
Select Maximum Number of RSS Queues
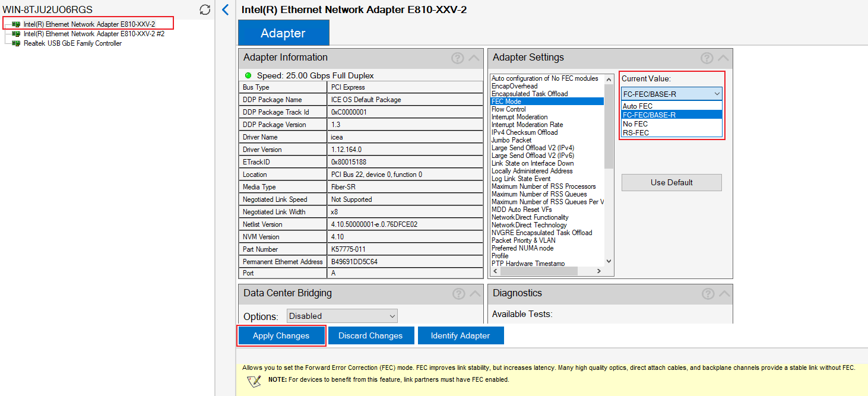point(539,194)
